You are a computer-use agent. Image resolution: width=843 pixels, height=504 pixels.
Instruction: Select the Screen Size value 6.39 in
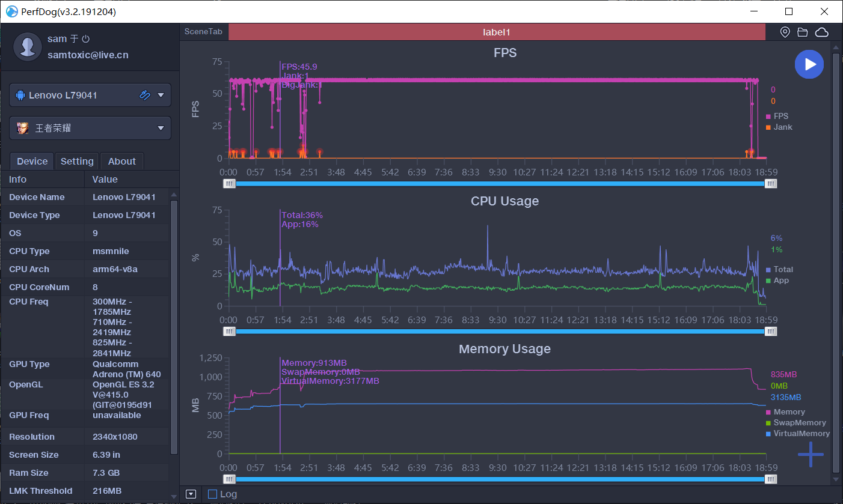106,455
